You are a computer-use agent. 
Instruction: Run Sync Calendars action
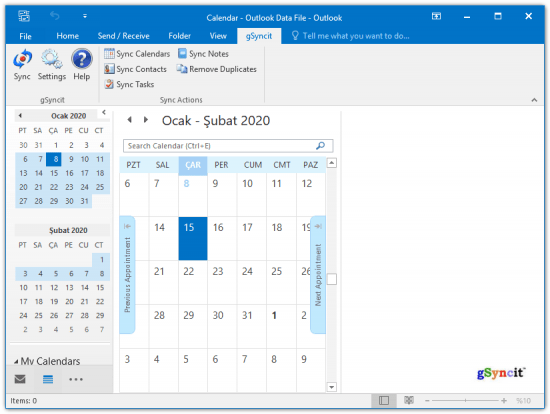(x=137, y=54)
